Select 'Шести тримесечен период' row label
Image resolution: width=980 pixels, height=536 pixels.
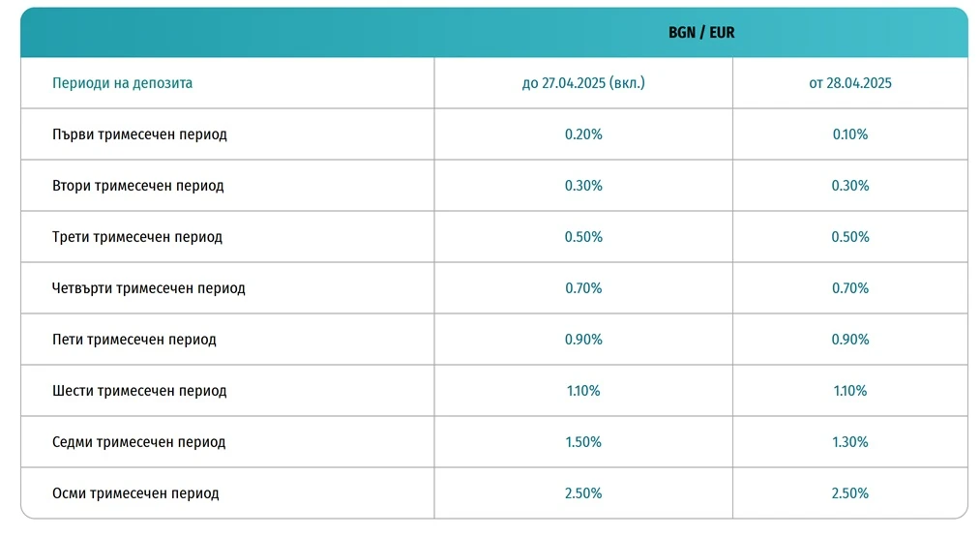point(139,391)
